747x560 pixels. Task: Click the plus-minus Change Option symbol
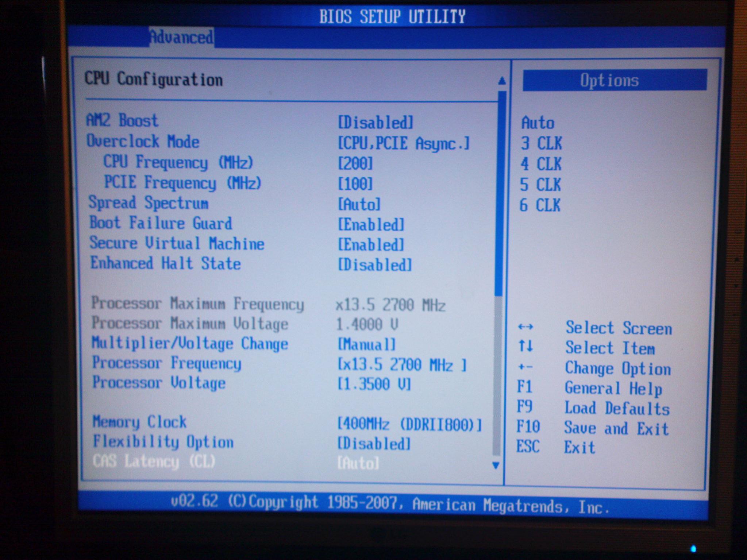525,366
